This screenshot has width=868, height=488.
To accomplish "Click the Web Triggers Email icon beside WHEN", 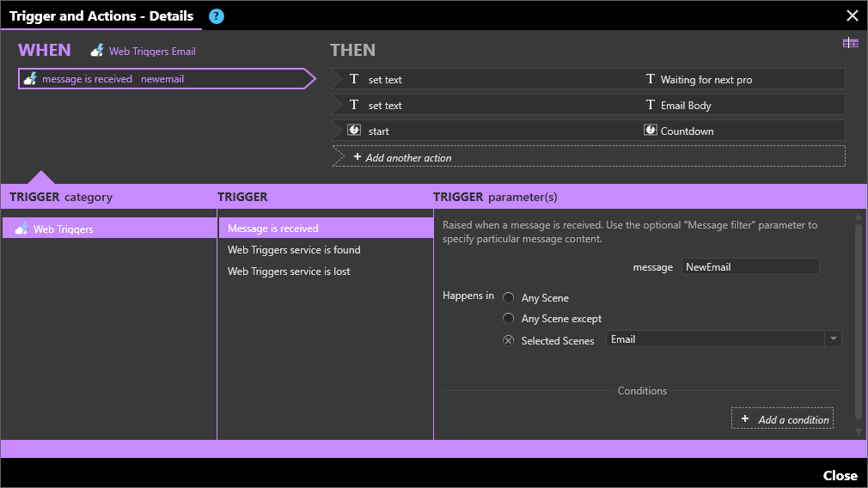I will 97,51.
